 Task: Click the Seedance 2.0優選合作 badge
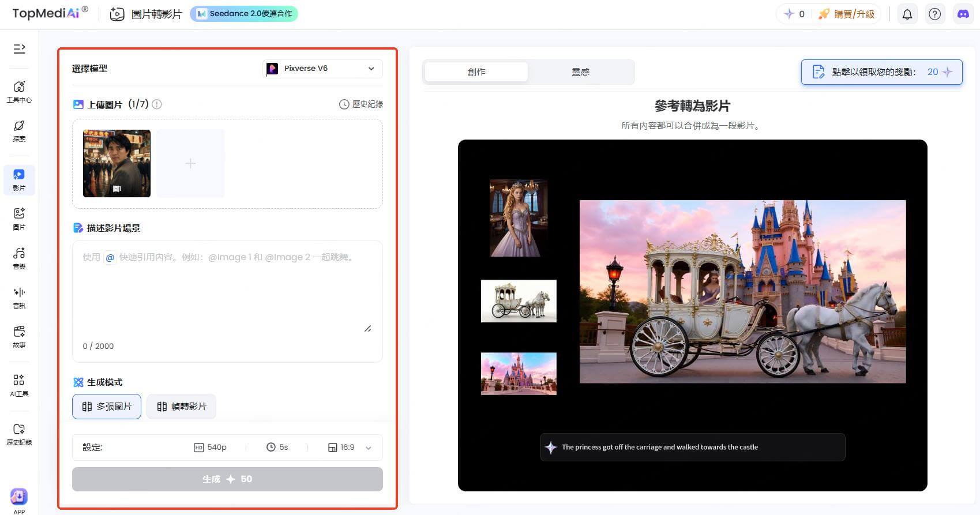(x=244, y=14)
